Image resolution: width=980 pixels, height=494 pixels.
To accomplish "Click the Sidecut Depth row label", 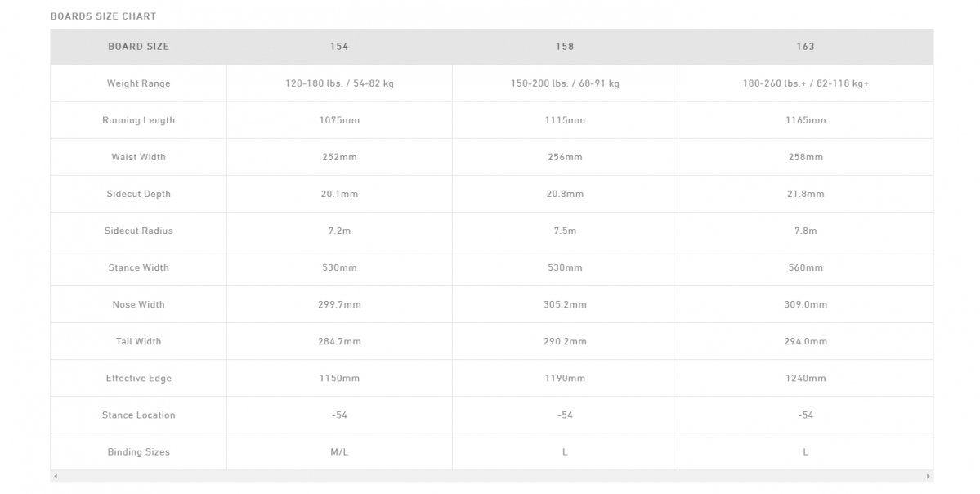I will (138, 194).
